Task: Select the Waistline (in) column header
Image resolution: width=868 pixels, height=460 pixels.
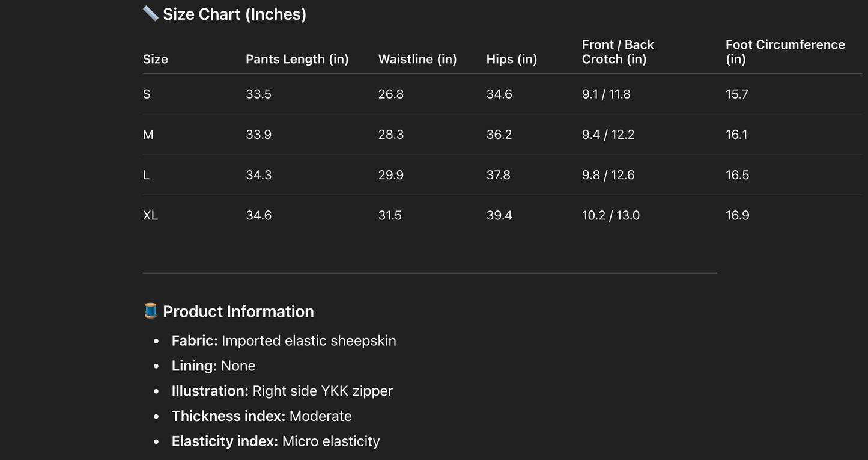Action: 417,59
